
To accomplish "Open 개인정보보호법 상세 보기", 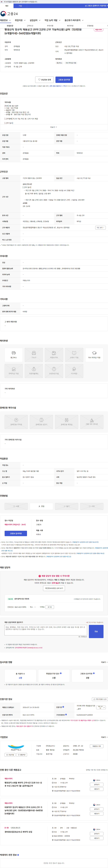I will pos(54,588).
